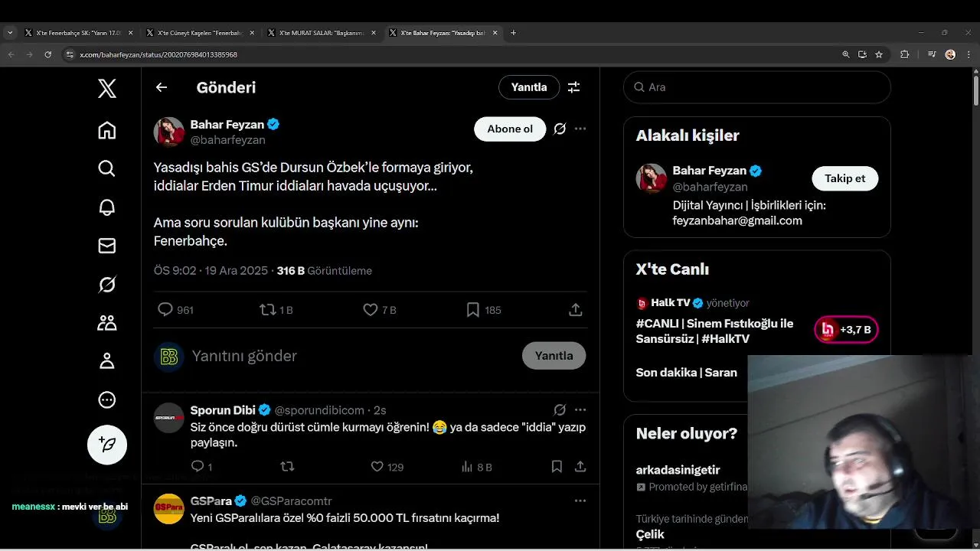The width and height of the screenshot is (980, 551).
Task: Share the Sporun Dibi comment
Action: point(580,466)
